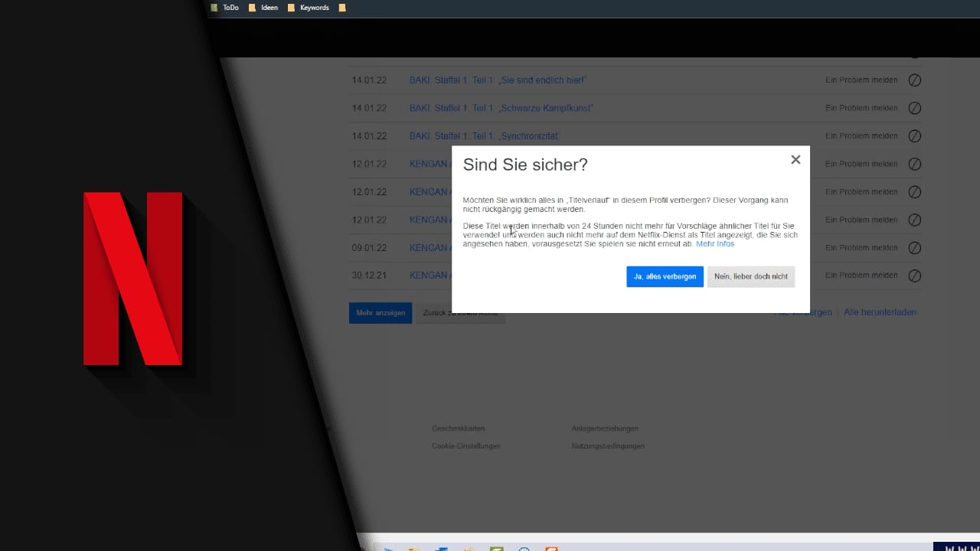
Task: Open the unnamed bookmark folder after Keywords
Action: click(342, 8)
